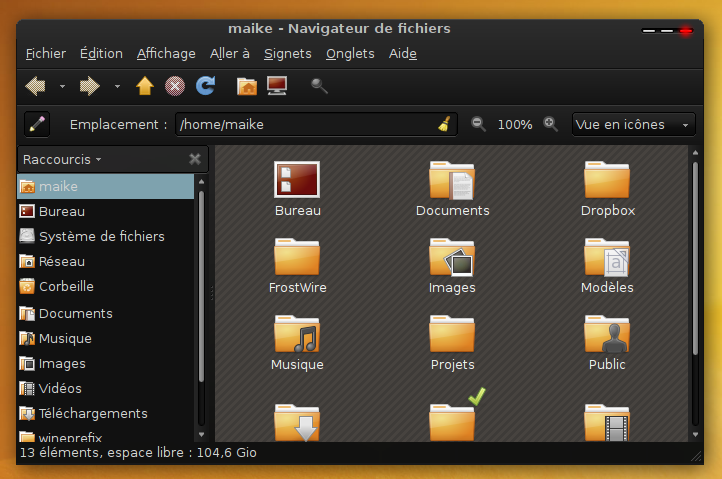
Task: Open the Signets menu
Action: click(x=288, y=54)
